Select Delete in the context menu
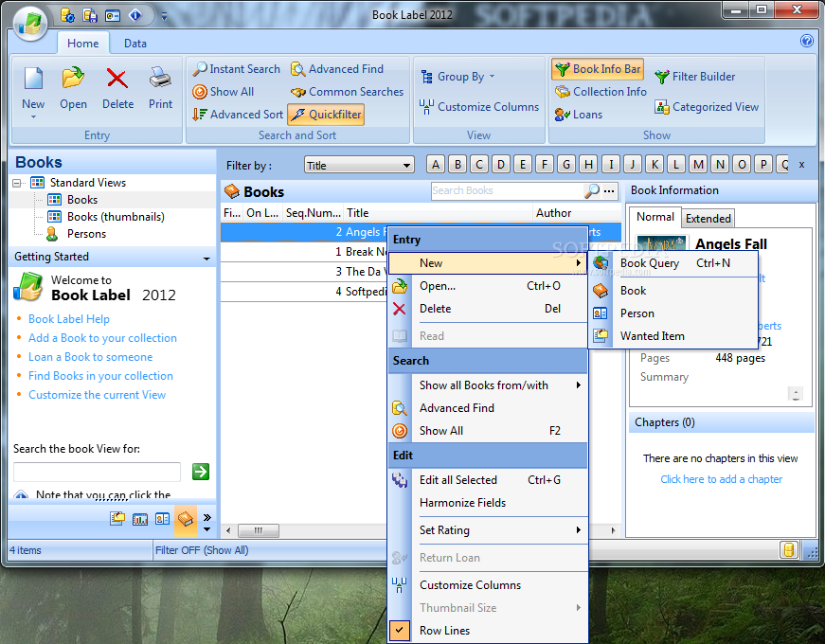The width and height of the screenshot is (825, 644). coord(487,309)
